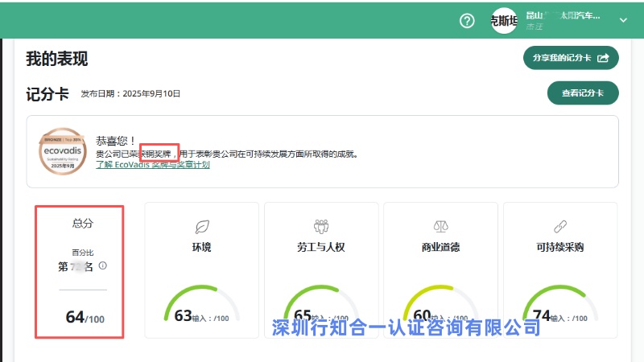Select the 劳工与人权 people icon
Image resolution: width=644 pixels, height=362 pixels.
(321, 226)
